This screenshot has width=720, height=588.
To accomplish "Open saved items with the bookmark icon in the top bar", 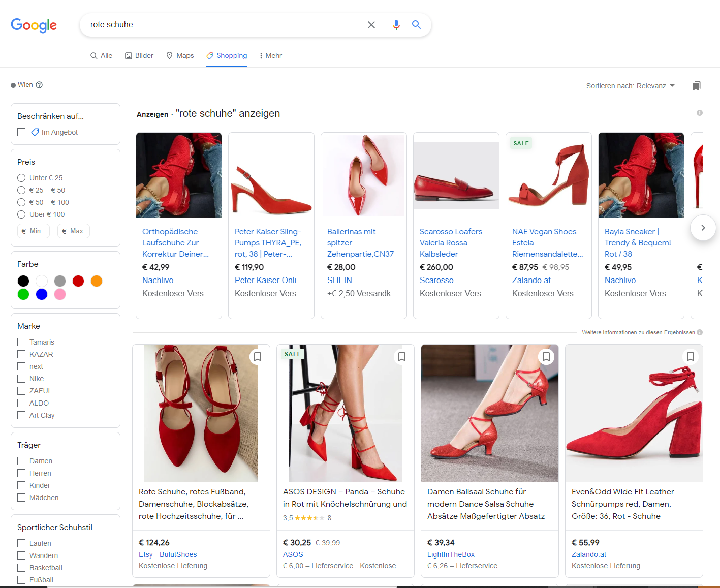I will (697, 86).
